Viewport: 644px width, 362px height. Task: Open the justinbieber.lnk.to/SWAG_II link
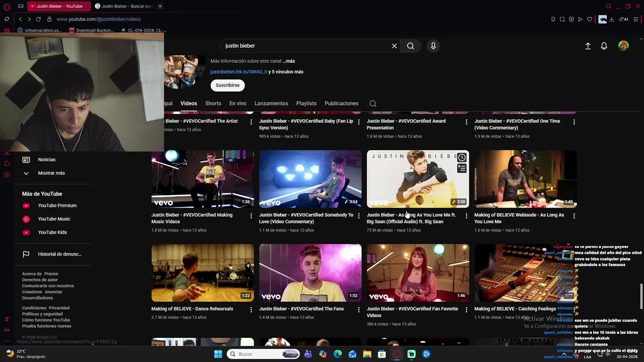click(238, 72)
